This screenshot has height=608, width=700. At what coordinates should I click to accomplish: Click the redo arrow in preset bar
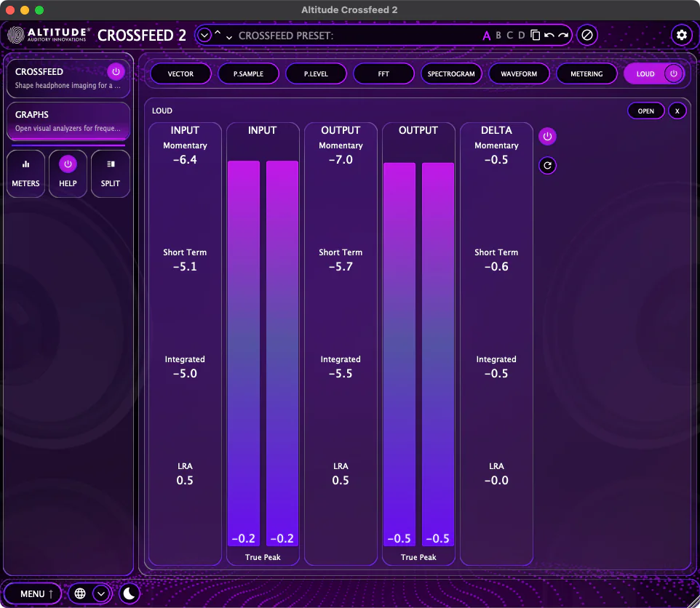click(563, 35)
